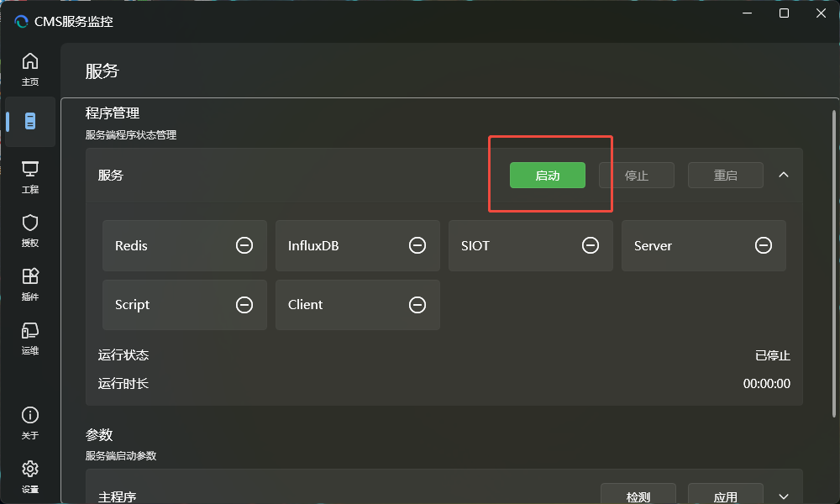
Task: Open the 关于 about info icon
Action: pos(30,423)
